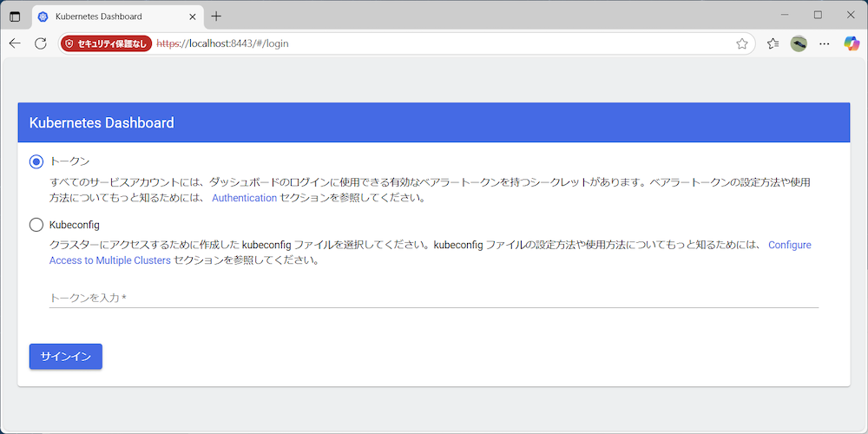Open a new browser tab
This screenshot has width=868, height=434.
click(x=216, y=16)
